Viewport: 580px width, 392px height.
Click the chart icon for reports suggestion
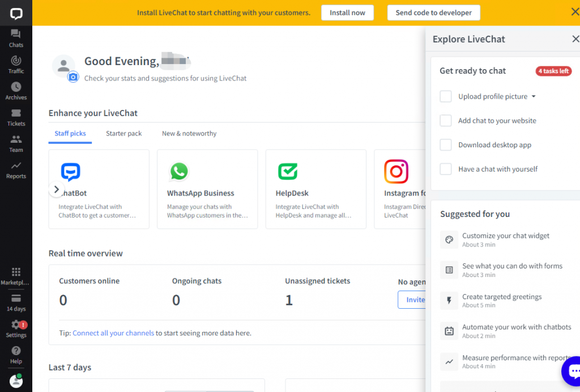point(449,361)
